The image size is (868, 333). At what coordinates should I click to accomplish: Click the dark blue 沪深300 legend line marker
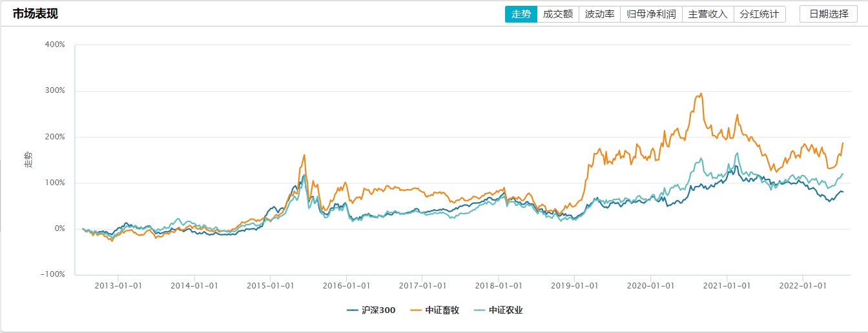click(x=353, y=310)
